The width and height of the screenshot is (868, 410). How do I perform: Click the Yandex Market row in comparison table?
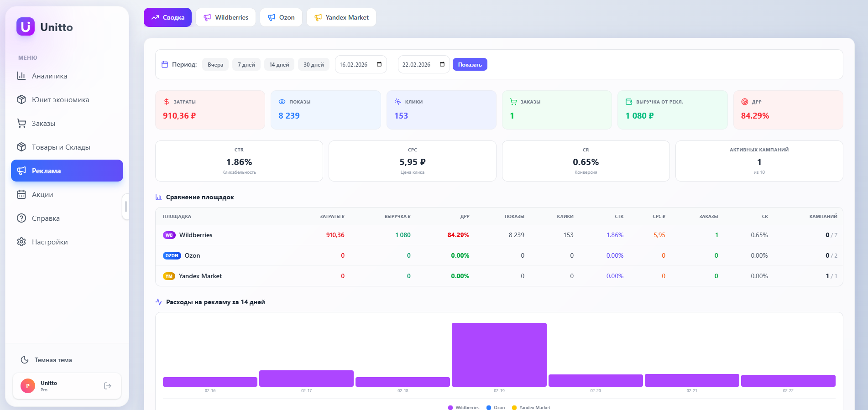tap(200, 276)
